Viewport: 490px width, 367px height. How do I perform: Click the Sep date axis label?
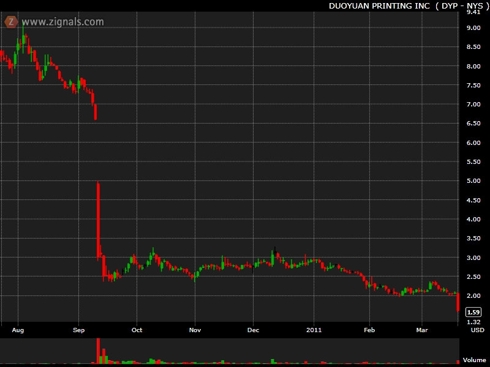pos(79,330)
